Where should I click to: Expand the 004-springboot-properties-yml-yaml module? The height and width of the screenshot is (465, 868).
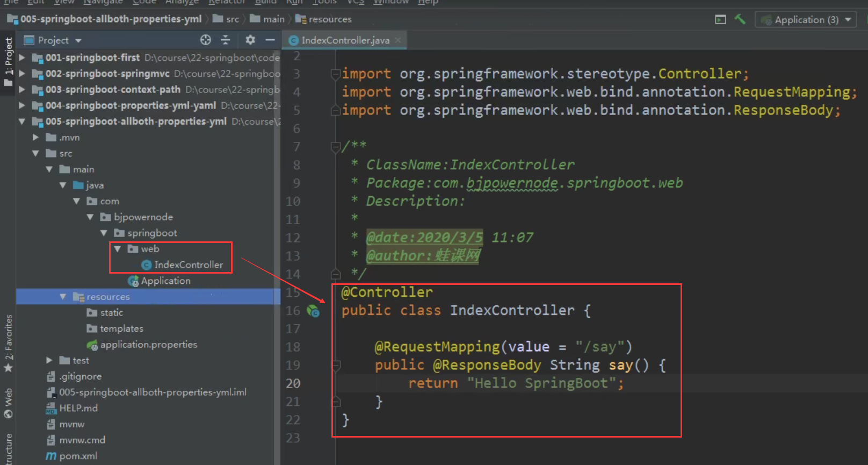(x=22, y=105)
